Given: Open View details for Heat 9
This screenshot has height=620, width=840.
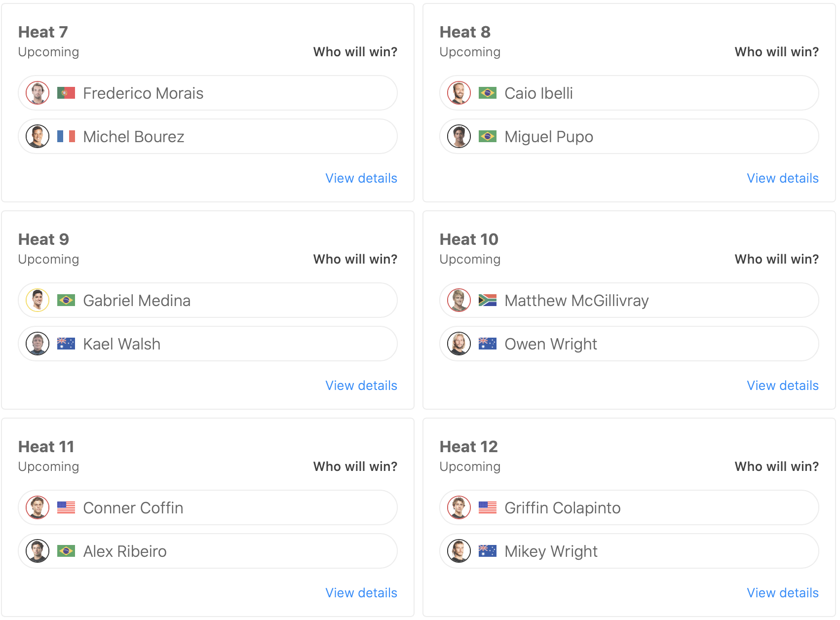Looking at the screenshot, I should pyautogui.click(x=361, y=386).
